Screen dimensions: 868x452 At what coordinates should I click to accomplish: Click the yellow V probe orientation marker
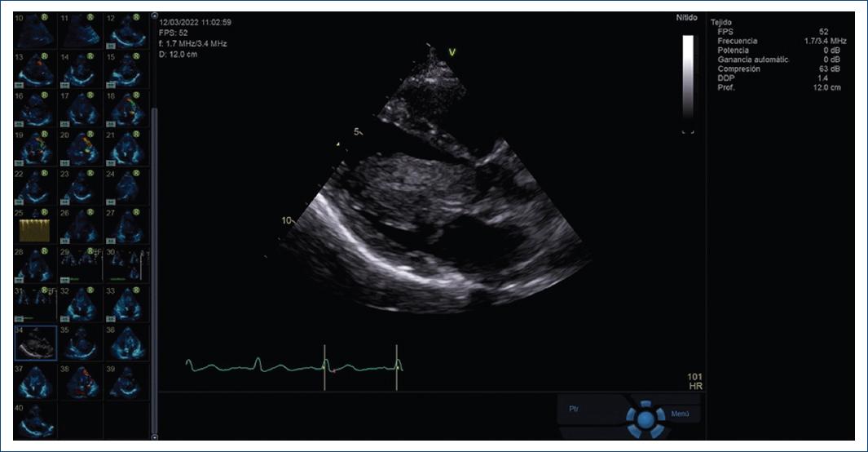pos(452,53)
